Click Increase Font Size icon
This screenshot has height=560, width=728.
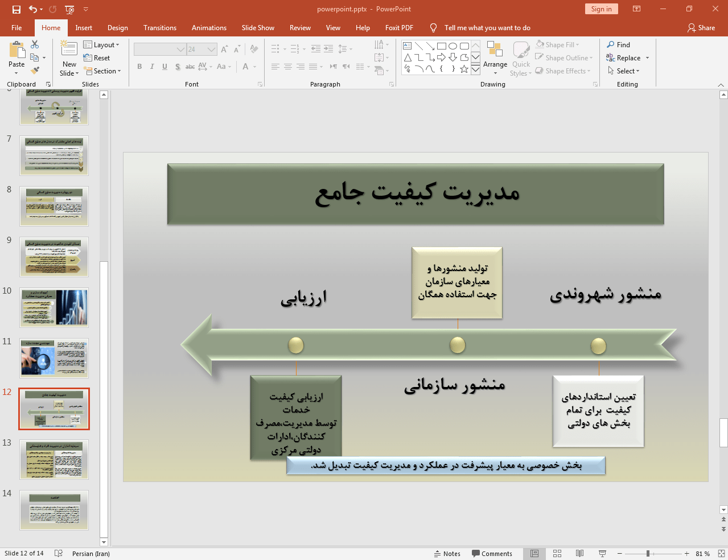225,50
